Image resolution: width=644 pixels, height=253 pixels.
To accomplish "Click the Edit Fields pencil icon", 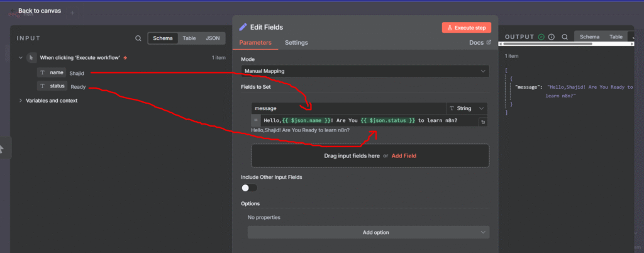I will click(244, 27).
